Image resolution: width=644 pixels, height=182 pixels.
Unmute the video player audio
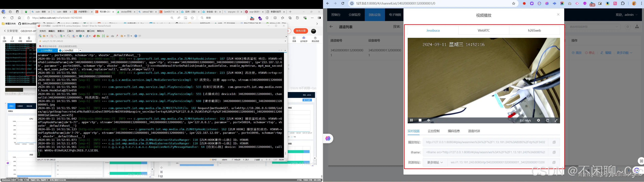429,120
